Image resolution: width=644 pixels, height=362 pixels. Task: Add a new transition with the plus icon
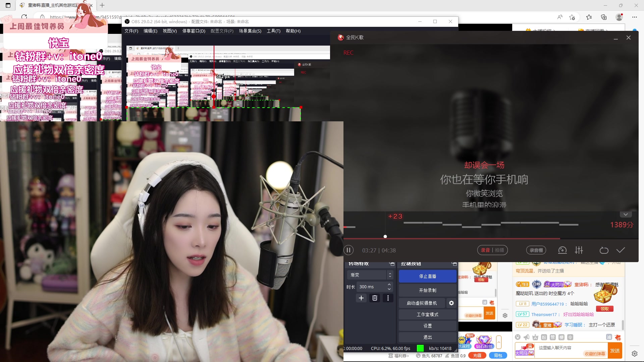pyautogui.click(x=361, y=298)
